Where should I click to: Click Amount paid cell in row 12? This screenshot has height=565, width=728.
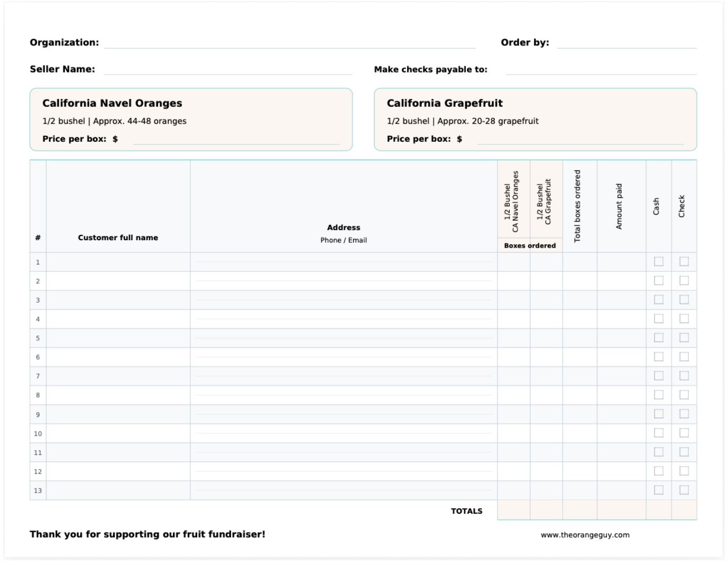click(622, 471)
